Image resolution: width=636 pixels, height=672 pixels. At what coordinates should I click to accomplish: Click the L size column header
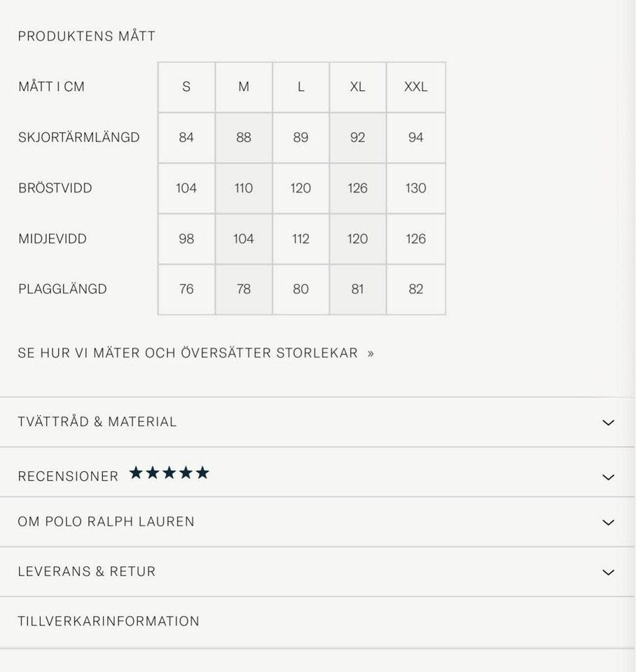301,87
